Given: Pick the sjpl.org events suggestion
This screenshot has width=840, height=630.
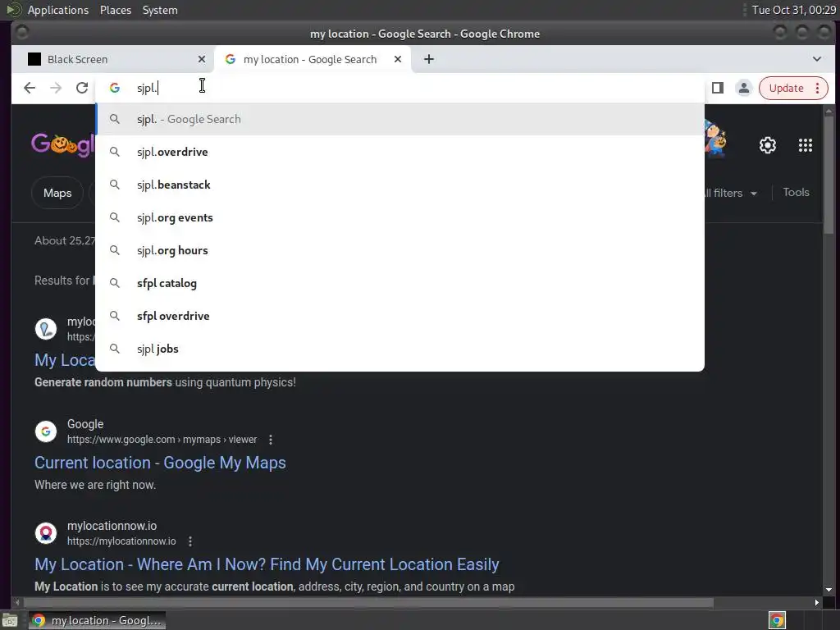Looking at the screenshot, I should (399, 217).
